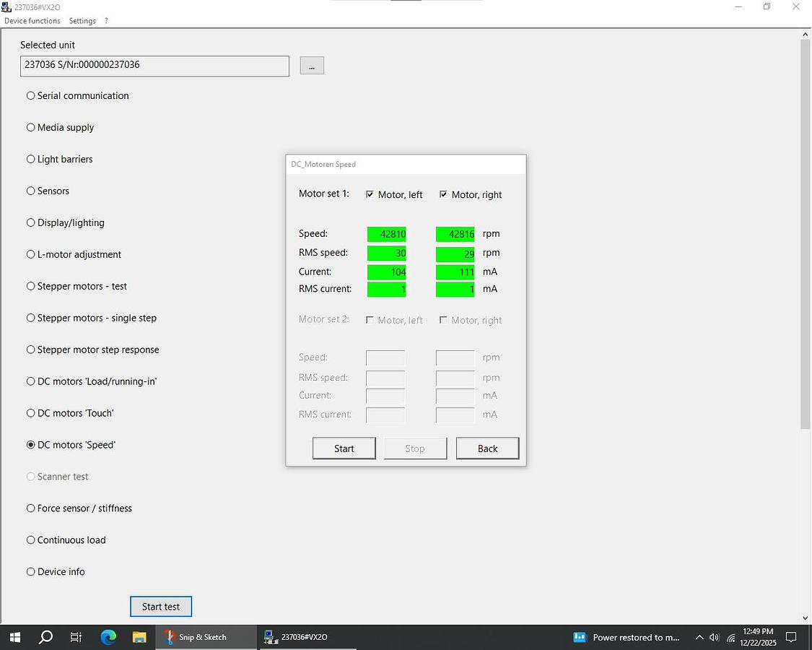Launch Microsoft Edge from taskbar
The height and width of the screenshot is (650, 812).
pos(108,637)
